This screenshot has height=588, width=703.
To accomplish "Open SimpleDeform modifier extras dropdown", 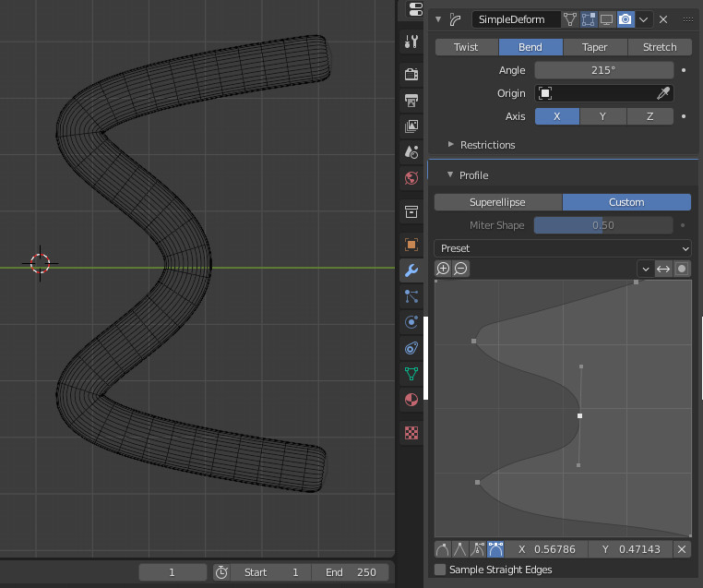I will (644, 19).
